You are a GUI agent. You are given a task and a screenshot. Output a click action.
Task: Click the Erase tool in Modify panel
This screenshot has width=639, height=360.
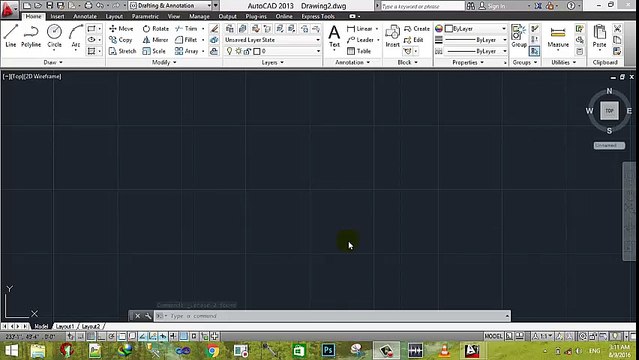pos(214,29)
